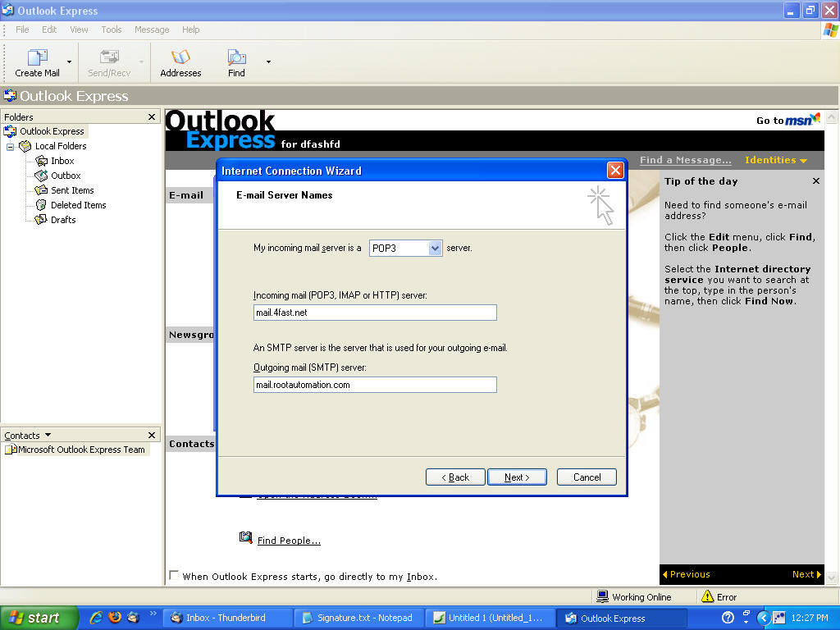Open the File menu
Viewport: 840px width, 630px height.
(x=22, y=30)
